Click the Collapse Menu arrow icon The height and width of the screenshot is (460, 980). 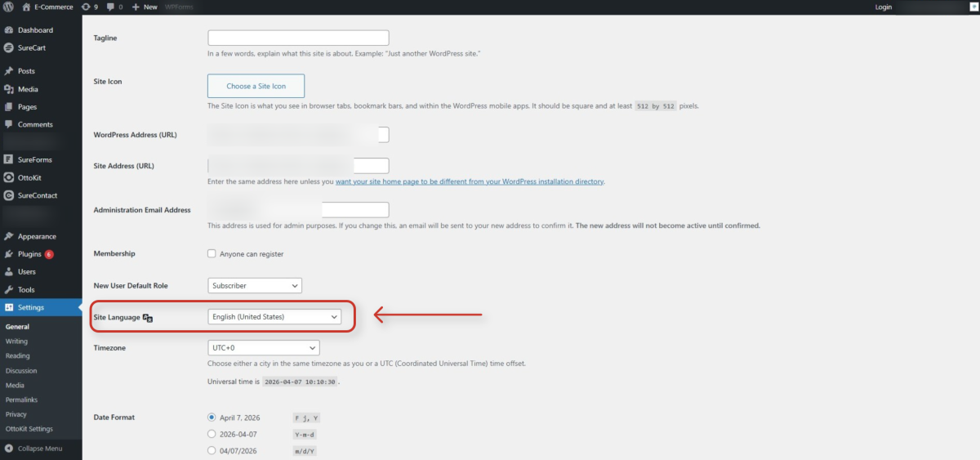click(8, 449)
